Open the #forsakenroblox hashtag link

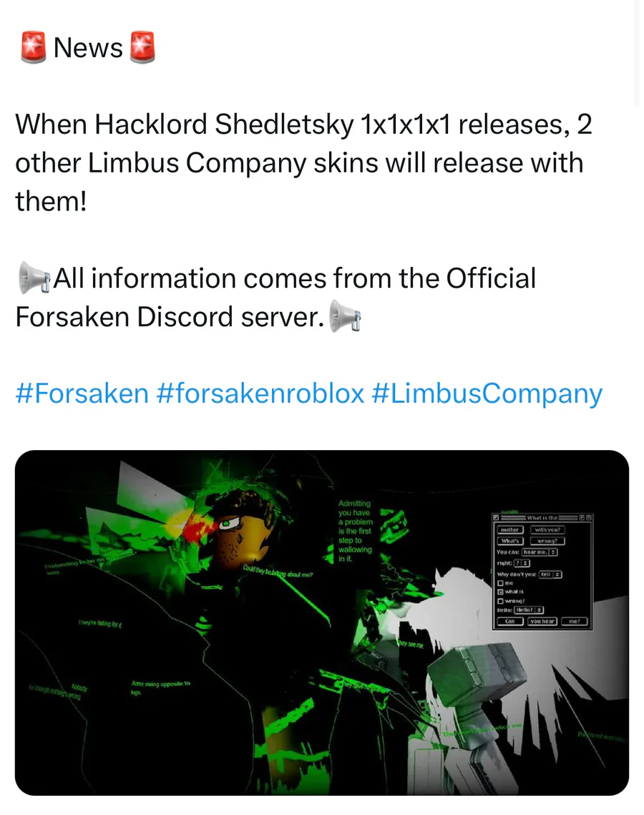(x=260, y=394)
